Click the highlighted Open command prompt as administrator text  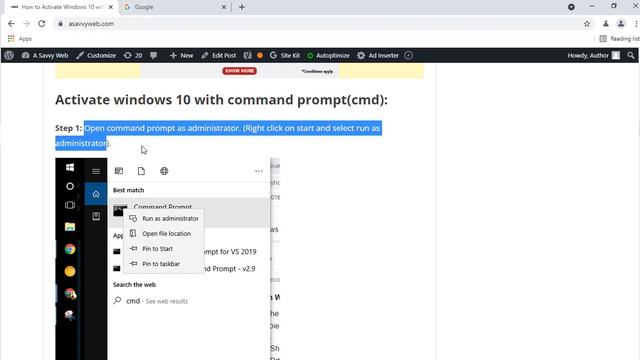[218, 136]
